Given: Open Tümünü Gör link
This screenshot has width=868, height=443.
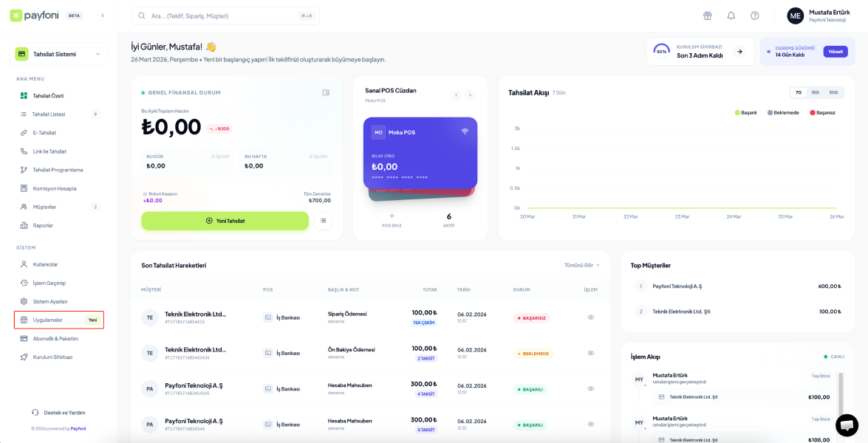Looking at the screenshot, I should tap(581, 265).
